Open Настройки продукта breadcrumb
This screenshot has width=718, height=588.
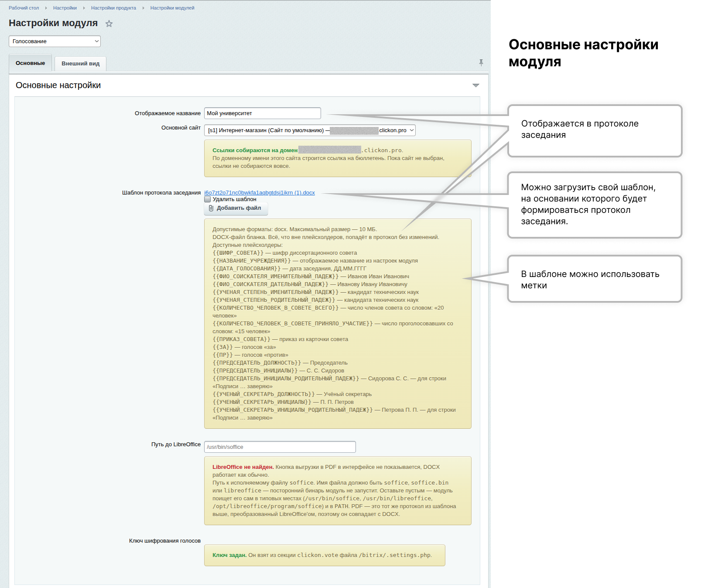click(113, 8)
